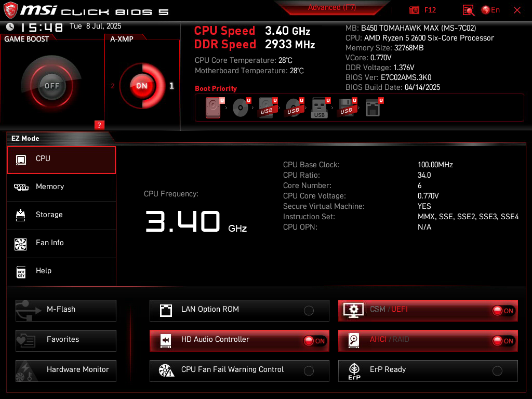Screen dimensions: 532x399
Task: Click the Storage drive icon
Action: (21, 215)
